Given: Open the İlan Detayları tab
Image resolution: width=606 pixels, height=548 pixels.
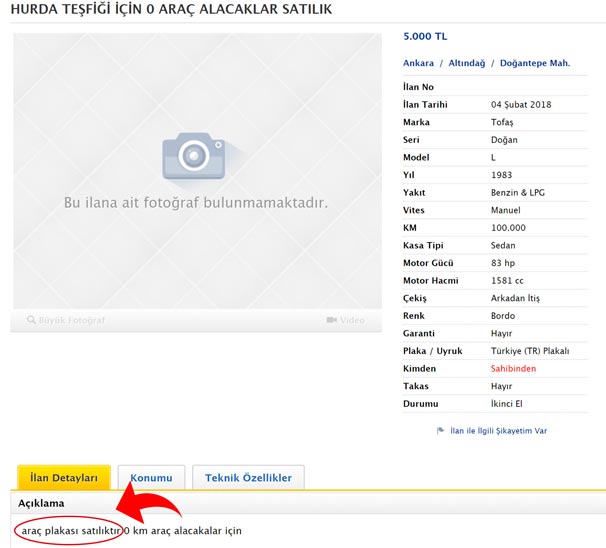Looking at the screenshot, I should point(64,478).
